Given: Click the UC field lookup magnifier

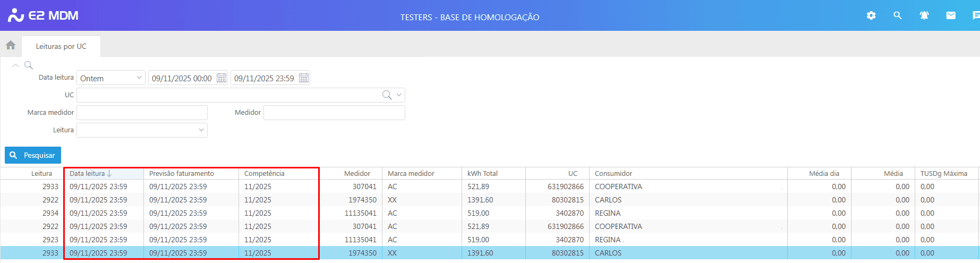Looking at the screenshot, I should click(387, 95).
